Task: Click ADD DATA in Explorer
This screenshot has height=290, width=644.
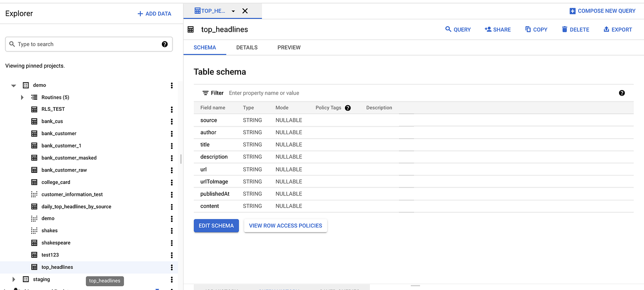Action: click(x=154, y=14)
